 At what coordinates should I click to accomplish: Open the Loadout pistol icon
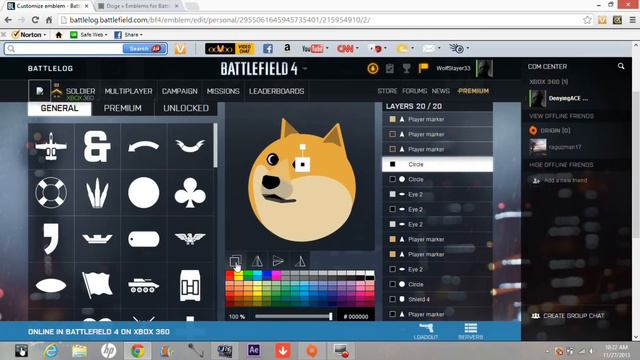coord(426,330)
